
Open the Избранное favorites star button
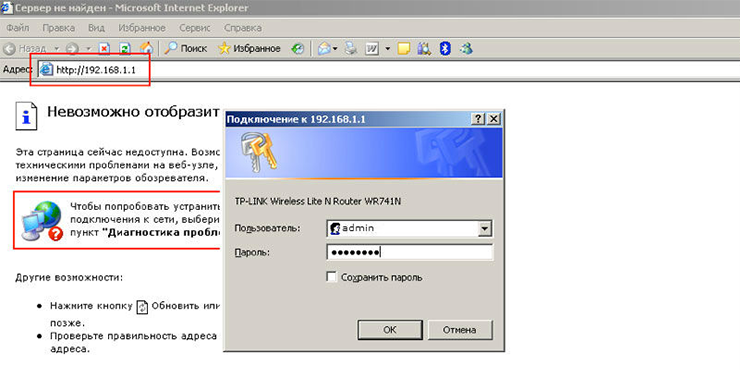point(250,48)
